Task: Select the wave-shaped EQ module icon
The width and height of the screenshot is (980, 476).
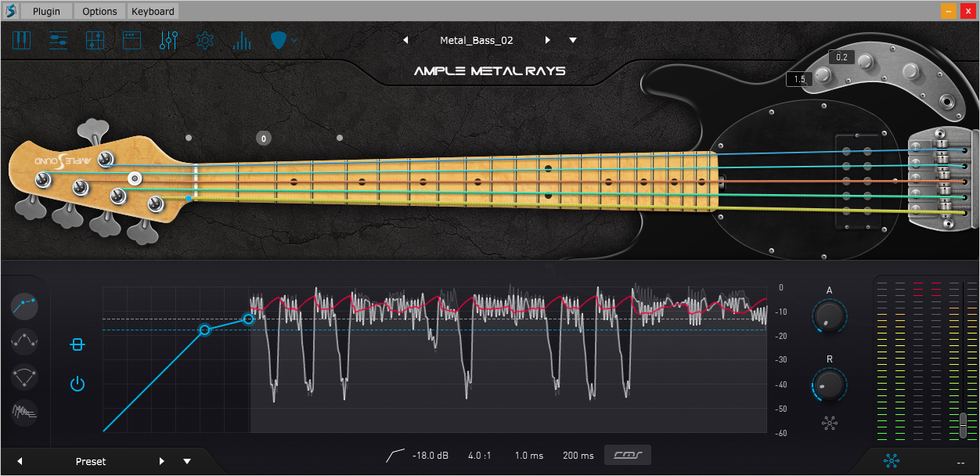Action: tap(26, 341)
